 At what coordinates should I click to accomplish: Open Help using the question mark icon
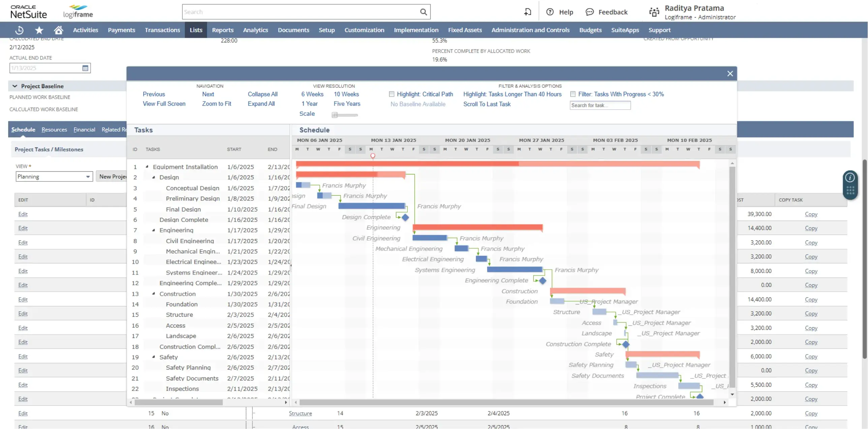(550, 11)
